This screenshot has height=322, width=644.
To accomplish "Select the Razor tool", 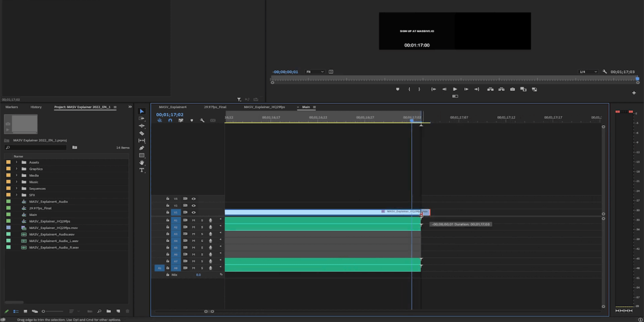I will tap(142, 133).
